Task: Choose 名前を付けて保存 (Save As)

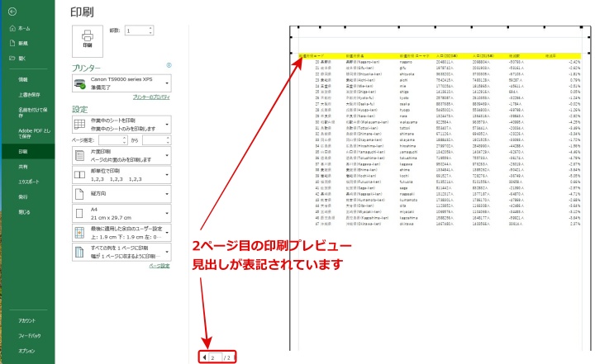Action: tap(32, 112)
